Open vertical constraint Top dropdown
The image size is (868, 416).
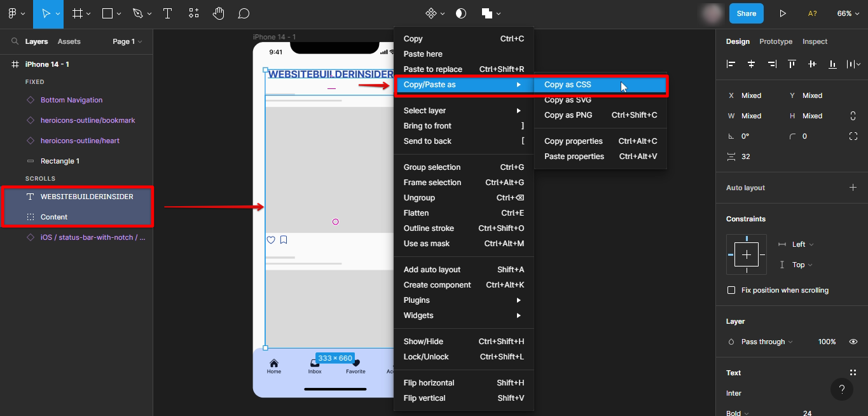(803, 265)
